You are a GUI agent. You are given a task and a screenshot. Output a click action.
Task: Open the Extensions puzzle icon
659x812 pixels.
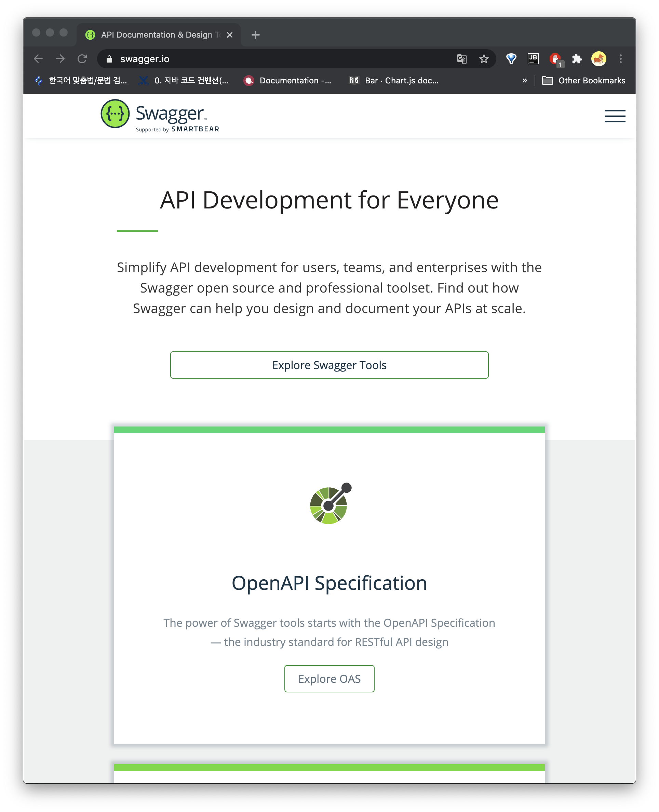tap(577, 59)
